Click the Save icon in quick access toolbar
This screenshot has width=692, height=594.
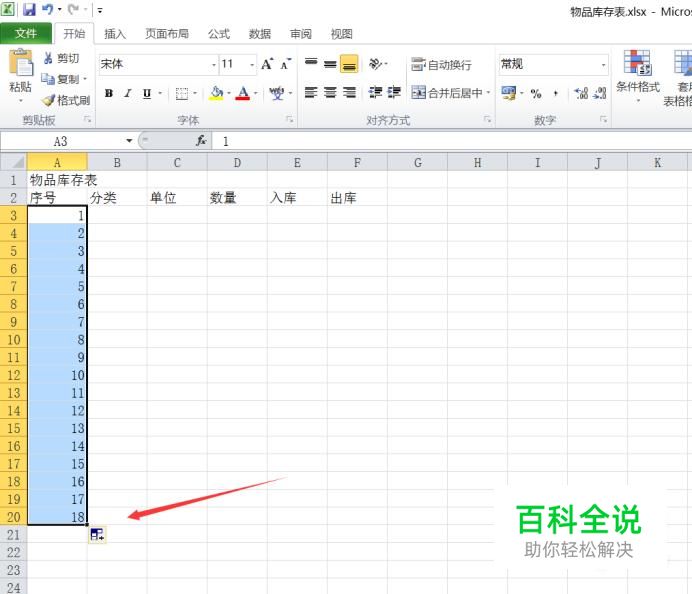tap(29, 9)
